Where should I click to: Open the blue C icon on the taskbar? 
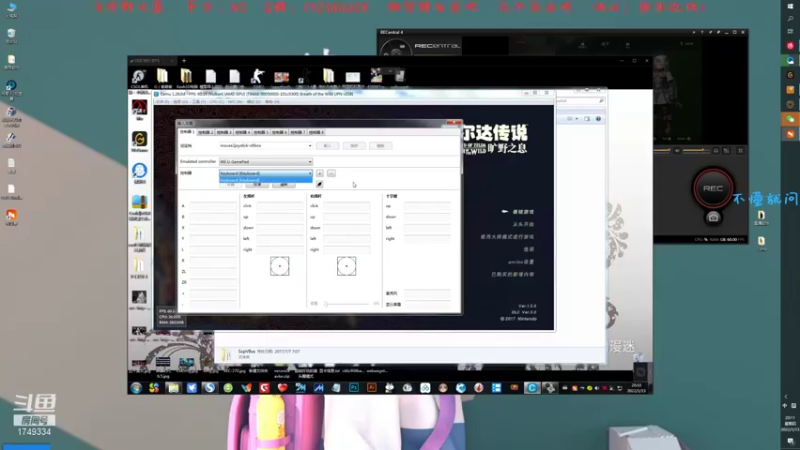532,388
